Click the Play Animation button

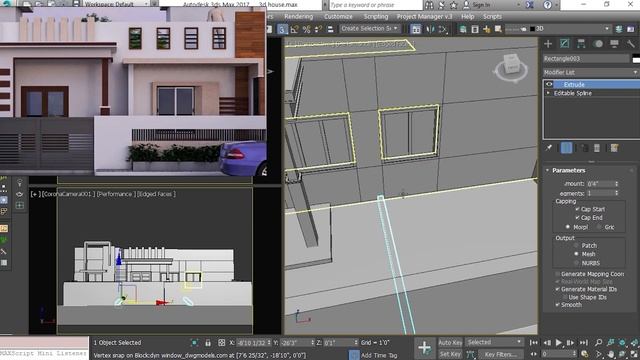[559, 342]
